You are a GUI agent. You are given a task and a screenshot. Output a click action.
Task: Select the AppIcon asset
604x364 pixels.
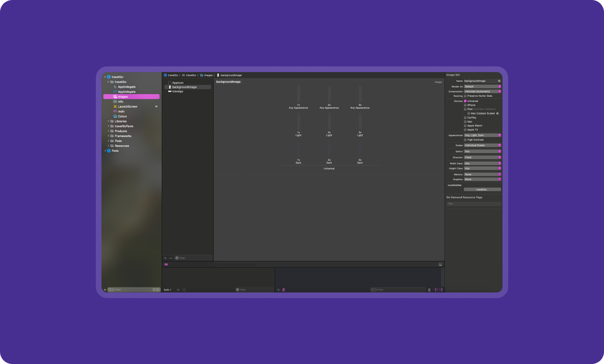177,82
